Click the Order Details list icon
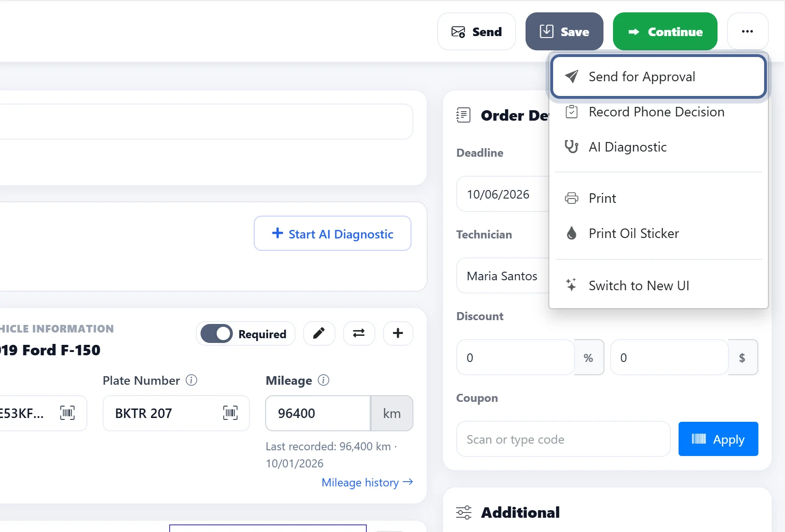 point(463,115)
